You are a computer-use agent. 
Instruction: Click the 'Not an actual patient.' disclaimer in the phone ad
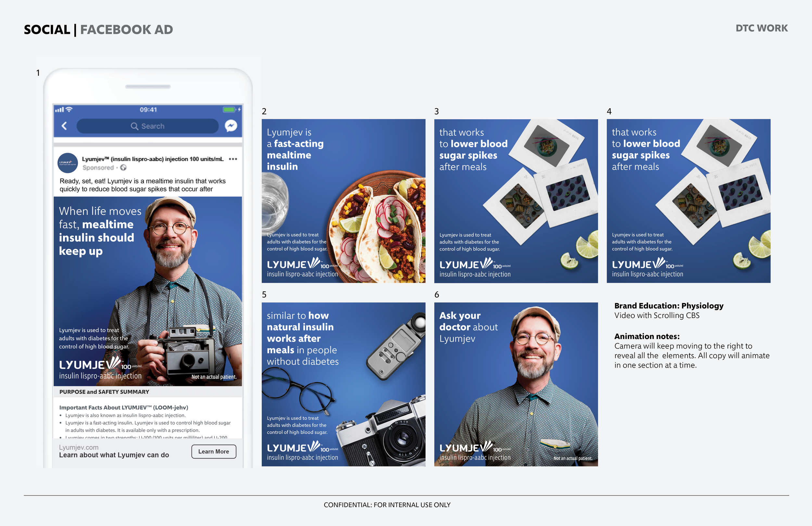point(214,377)
